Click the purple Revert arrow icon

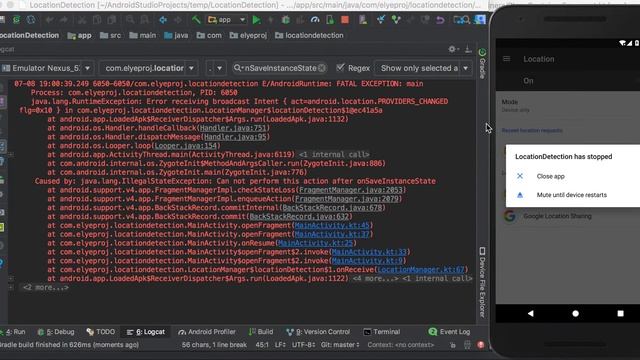coord(440,20)
